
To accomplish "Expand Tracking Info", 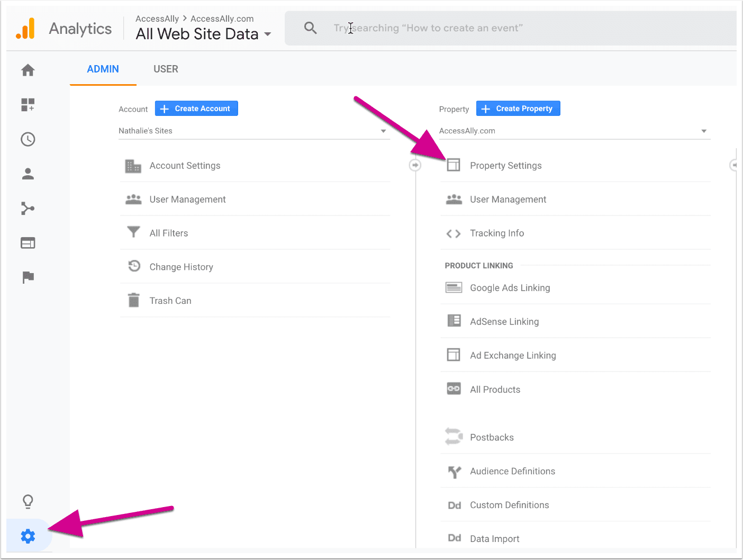I will (497, 233).
